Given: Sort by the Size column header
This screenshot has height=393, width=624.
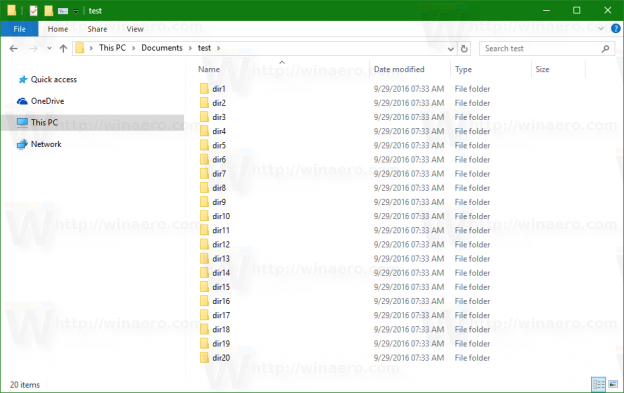Looking at the screenshot, I should (542, 70).
